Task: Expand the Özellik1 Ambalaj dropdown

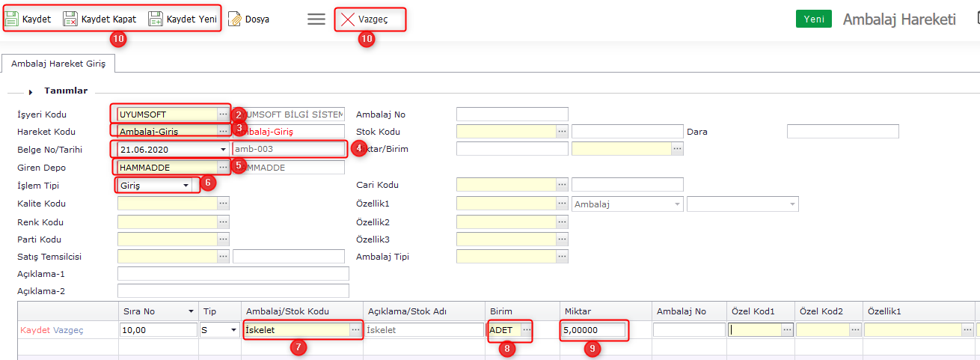Action: tap(677, 204)
